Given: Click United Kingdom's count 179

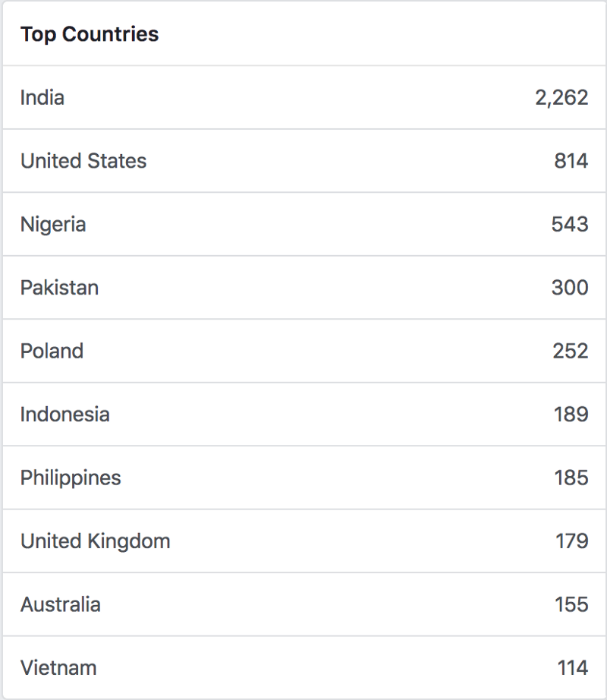Looking at the screenshot, I should pyautogui.click(x=571, y=541).
